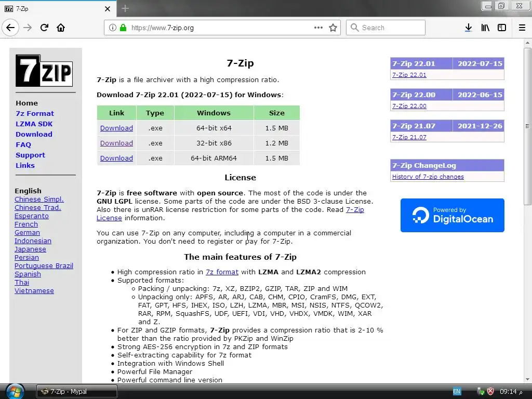Reload the page with the refresh icon
This screenshot has width=532, height=399.
44,28
